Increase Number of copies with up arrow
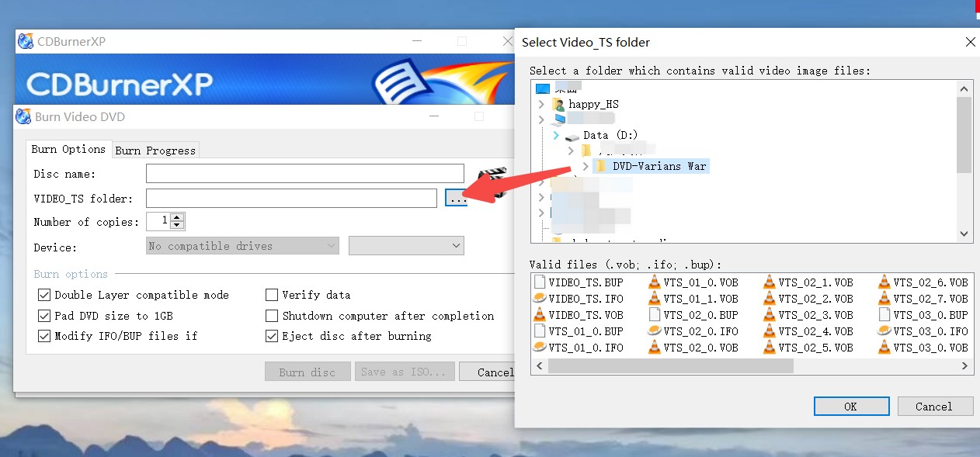The image size is (980, 457). (x=178, y=217)
